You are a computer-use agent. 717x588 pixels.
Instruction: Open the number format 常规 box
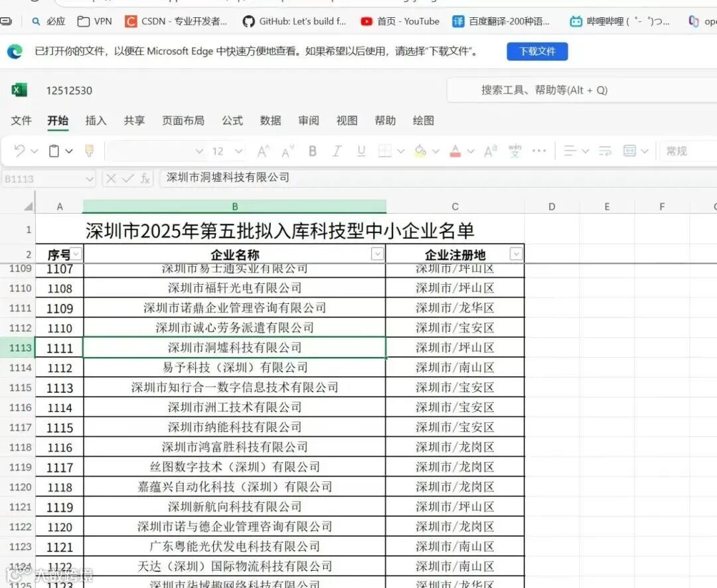(x=688, y=151)
